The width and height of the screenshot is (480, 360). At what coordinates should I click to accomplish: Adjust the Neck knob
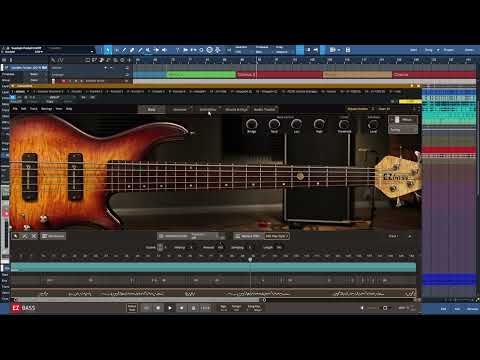[x=274, y=124]
